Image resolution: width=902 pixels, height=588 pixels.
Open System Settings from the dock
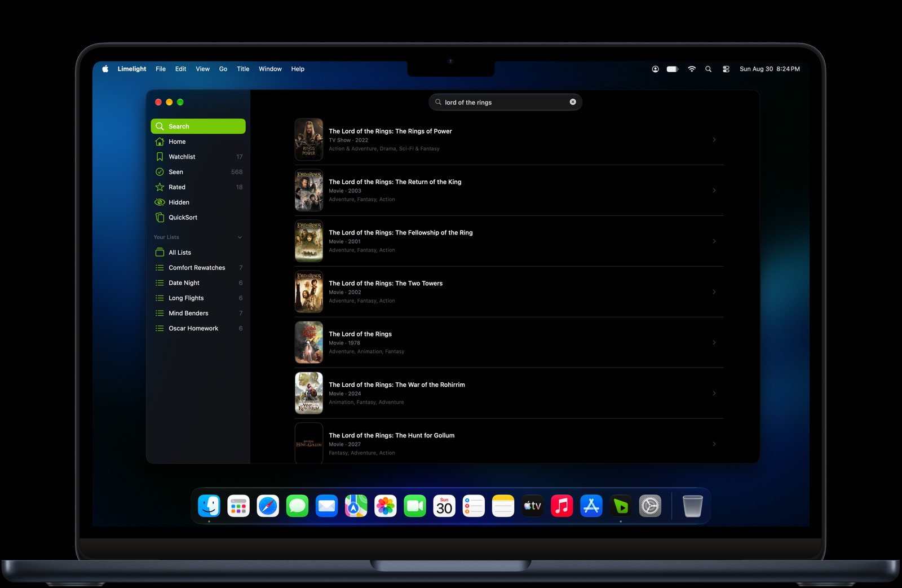[x=650, y=506]
